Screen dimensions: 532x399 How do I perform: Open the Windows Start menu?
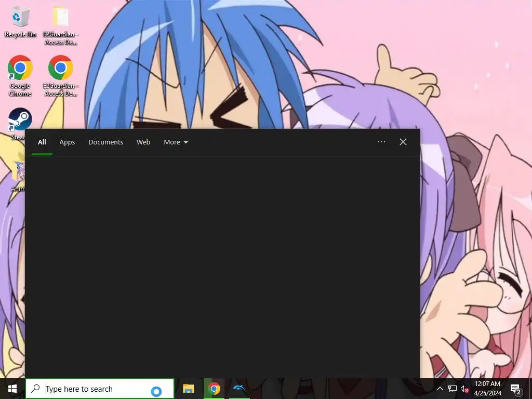tap(12, 389)
